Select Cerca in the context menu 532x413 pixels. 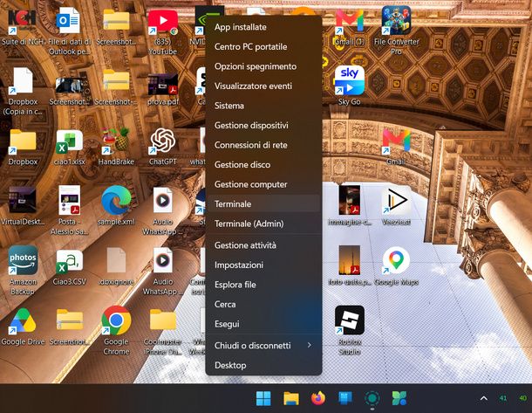tap(263, 305)
